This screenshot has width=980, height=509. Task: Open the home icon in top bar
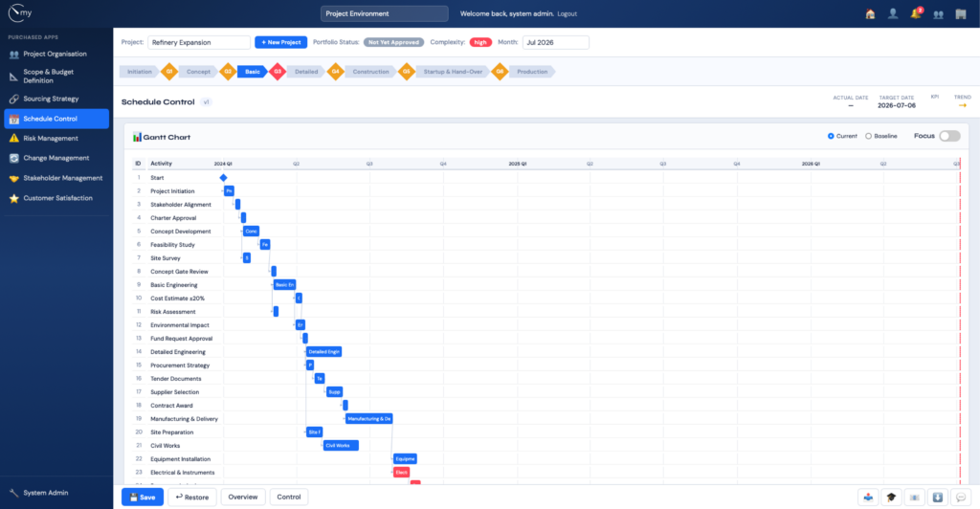[x=870, y=13]
